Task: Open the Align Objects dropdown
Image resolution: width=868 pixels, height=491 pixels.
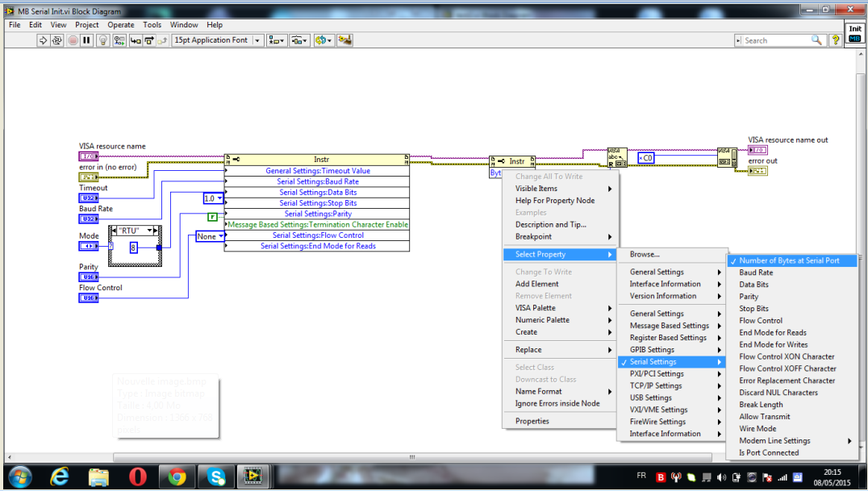Action: point(276,40)
